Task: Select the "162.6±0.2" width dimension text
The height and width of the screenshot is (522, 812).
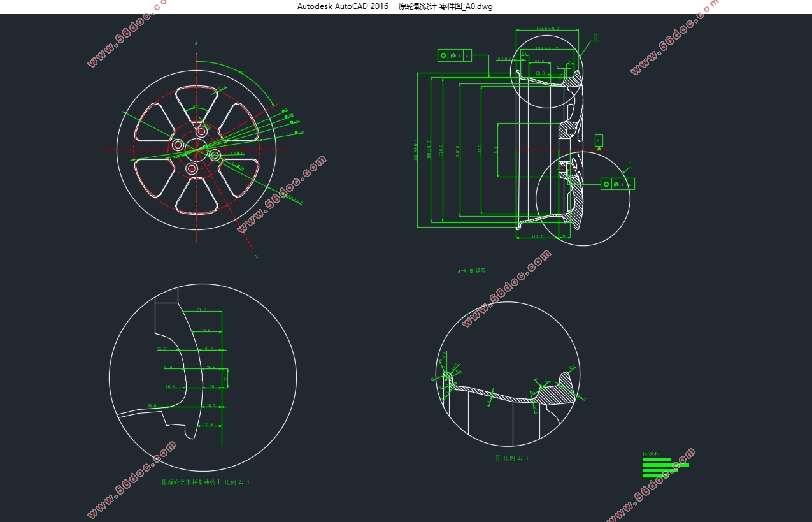Action: click(x=547, y=29)
